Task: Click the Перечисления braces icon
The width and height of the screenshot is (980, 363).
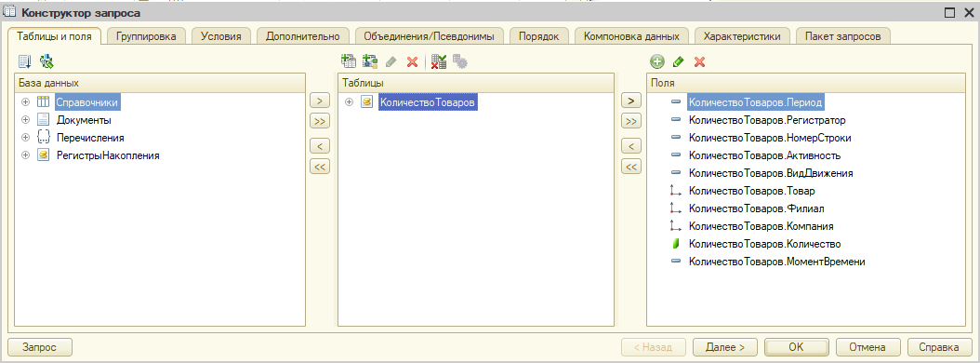Action: coord(43,138)
